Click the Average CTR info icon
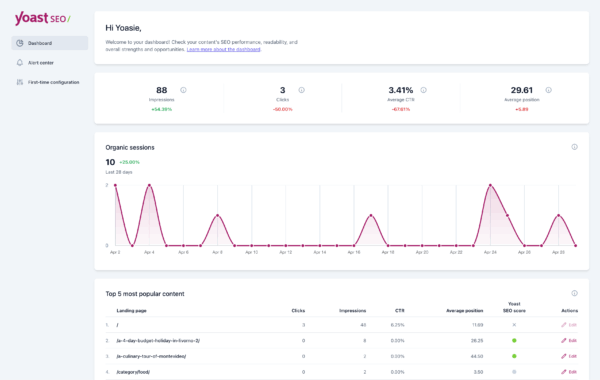 pyautogui.click(x=423, y=90)
